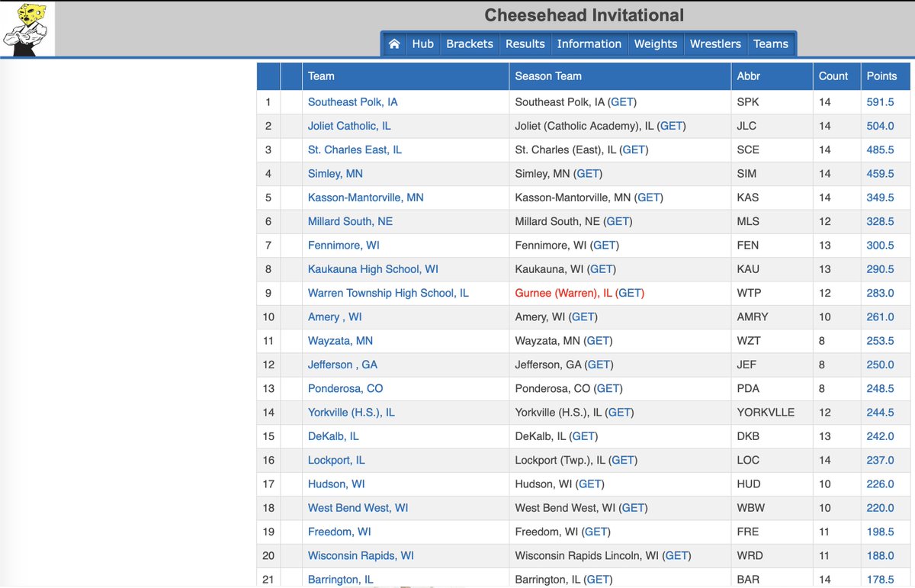
Task: Open Freedom, WI team link
Action: (x=339, y=532)
